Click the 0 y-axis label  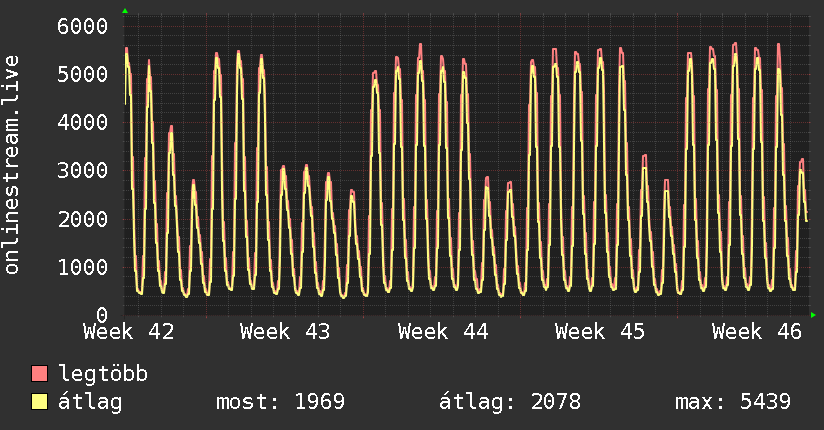point(102,315)
